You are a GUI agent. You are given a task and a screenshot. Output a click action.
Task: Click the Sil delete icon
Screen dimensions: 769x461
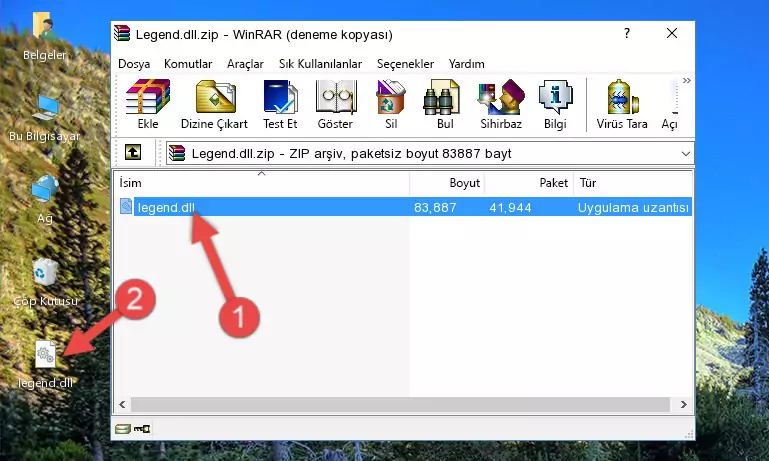[391, 104]
